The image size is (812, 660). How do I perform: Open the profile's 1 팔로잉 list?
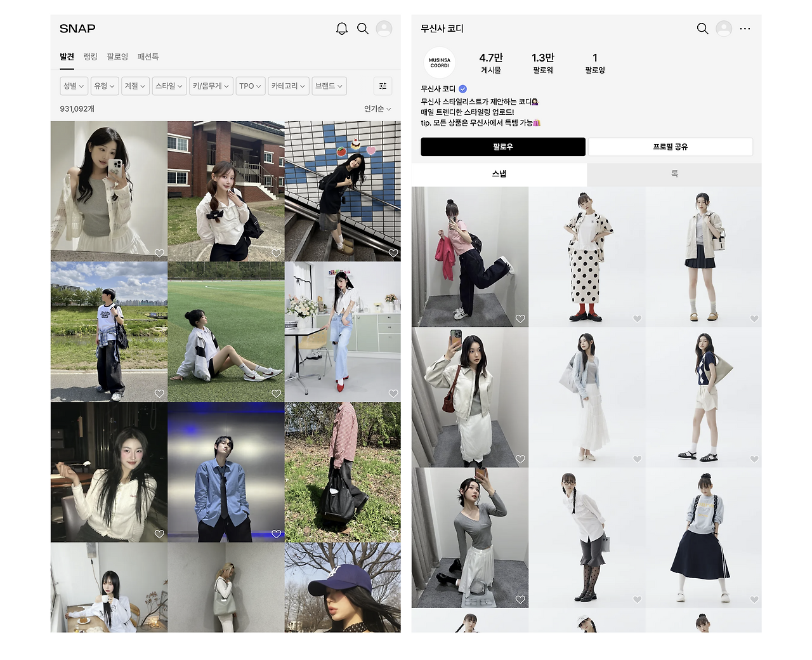tap(595, 63)
